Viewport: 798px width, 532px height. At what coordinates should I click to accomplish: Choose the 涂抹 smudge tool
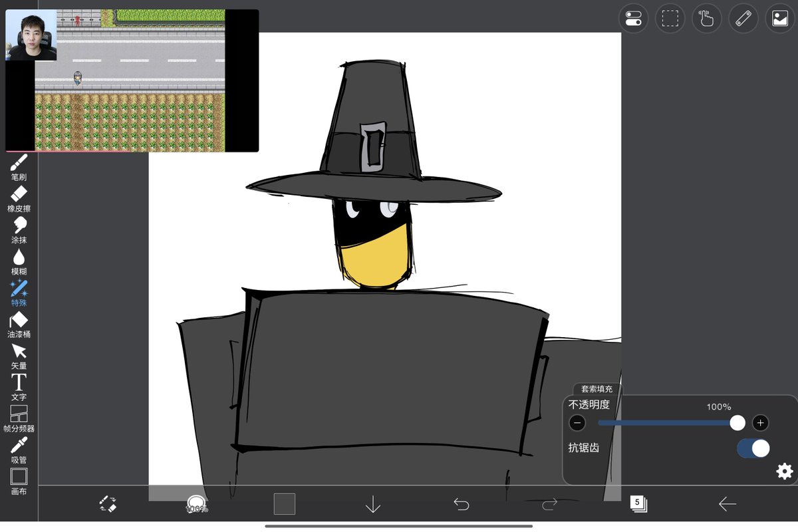pos(19,230)
